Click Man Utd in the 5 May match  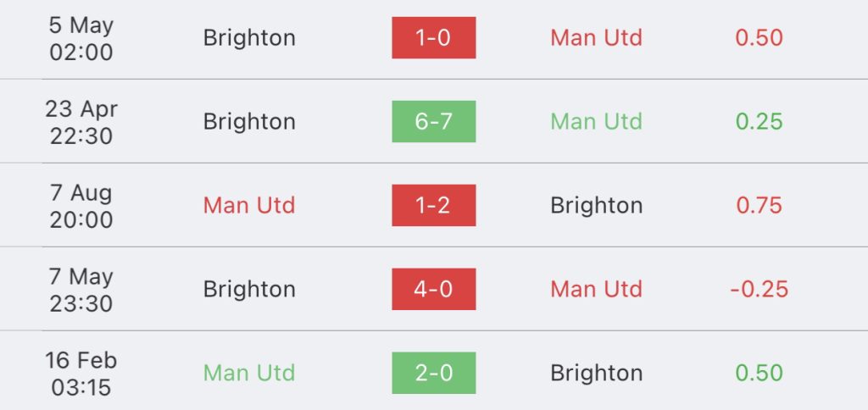pyautogui.click(x=596, y=37)
